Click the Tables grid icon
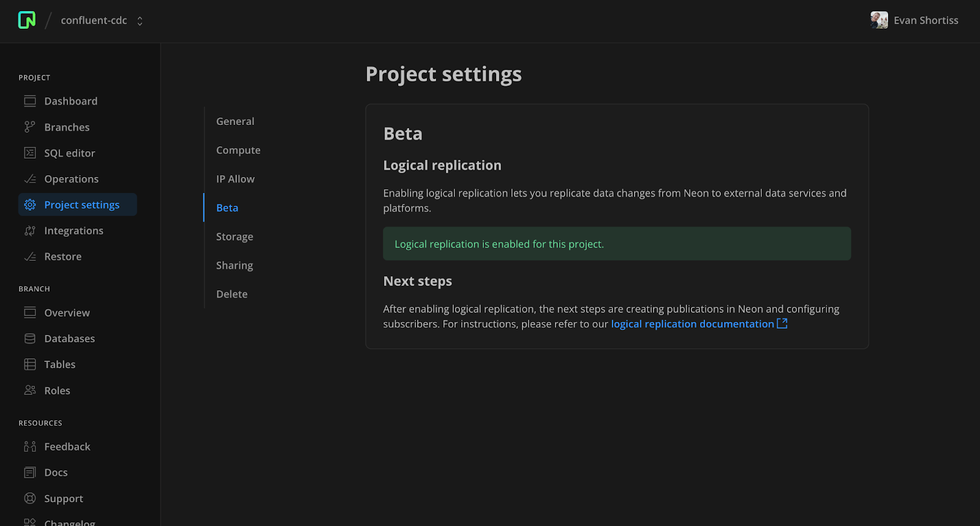980x526 pixels. (30, 364)
